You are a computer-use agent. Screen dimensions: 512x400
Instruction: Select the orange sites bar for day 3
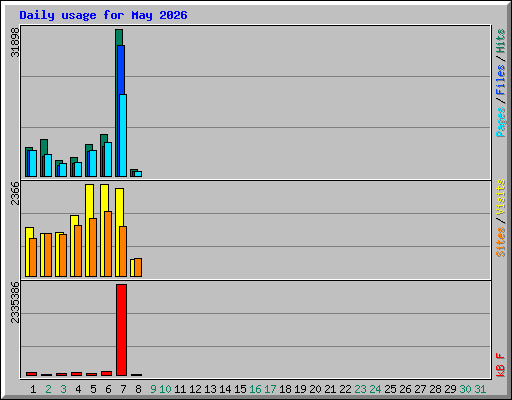pyautogui.click(x=63, y=255)
